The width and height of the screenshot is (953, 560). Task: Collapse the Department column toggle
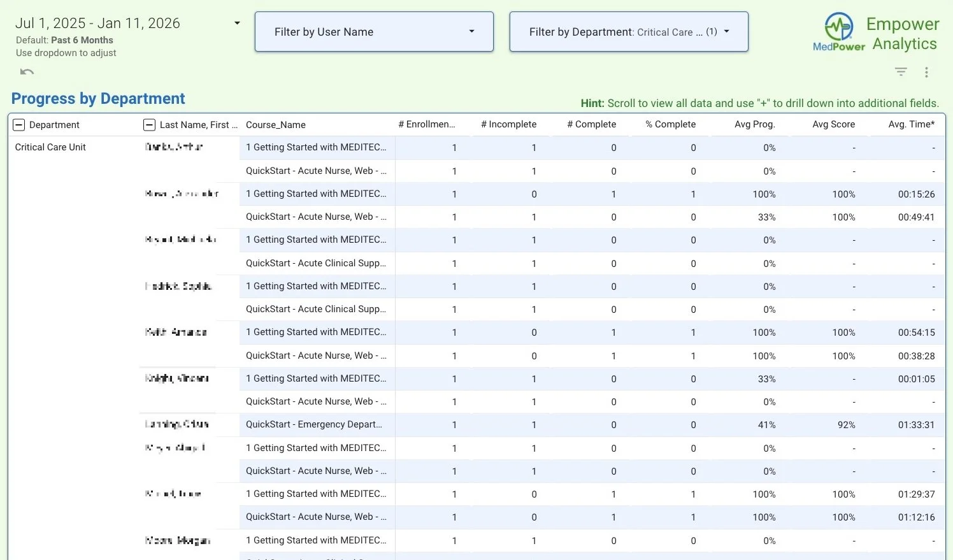(x=19, y=125)
